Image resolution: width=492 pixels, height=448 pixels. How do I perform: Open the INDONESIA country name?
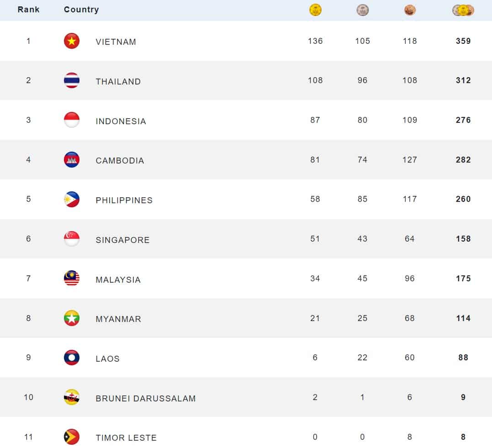pos(121,121)
